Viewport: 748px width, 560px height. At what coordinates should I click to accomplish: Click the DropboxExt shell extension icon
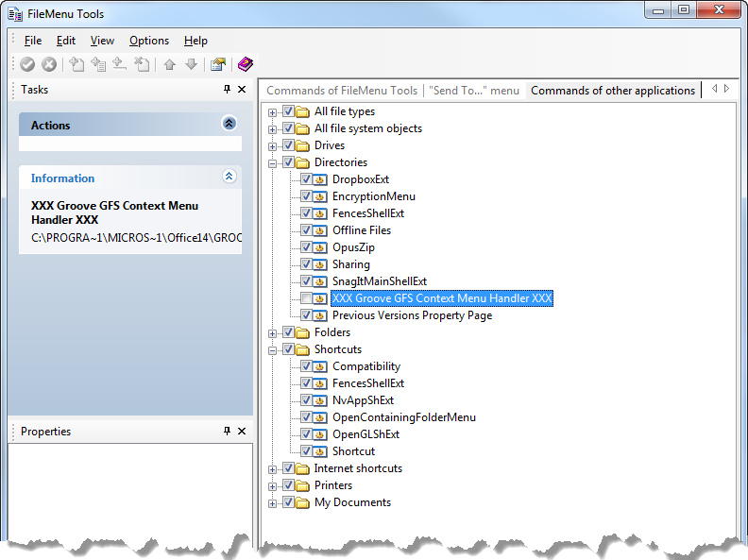tap(320, 179)
